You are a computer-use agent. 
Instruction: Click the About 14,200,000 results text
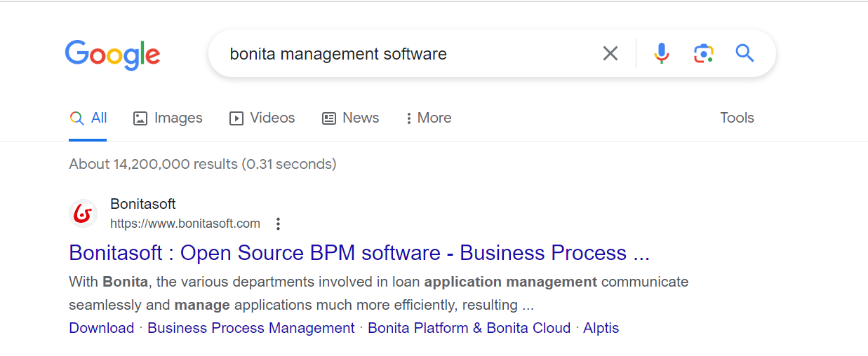click(x=203, y=165)
